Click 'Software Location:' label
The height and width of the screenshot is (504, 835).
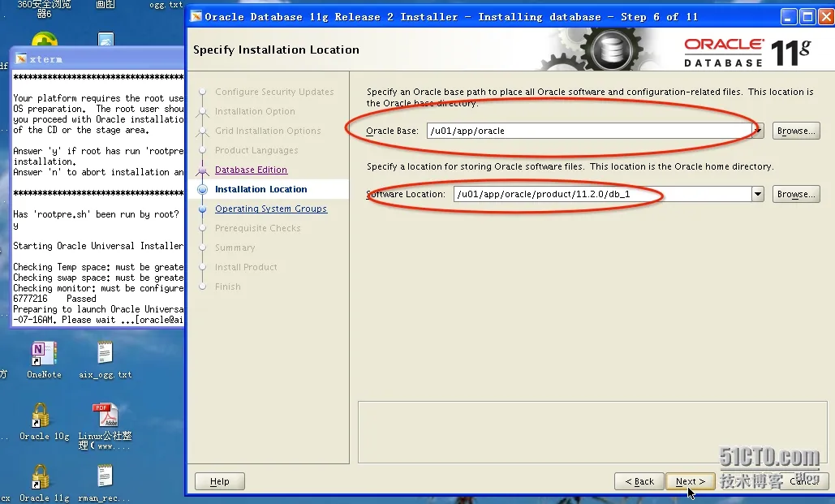point(406,194)
